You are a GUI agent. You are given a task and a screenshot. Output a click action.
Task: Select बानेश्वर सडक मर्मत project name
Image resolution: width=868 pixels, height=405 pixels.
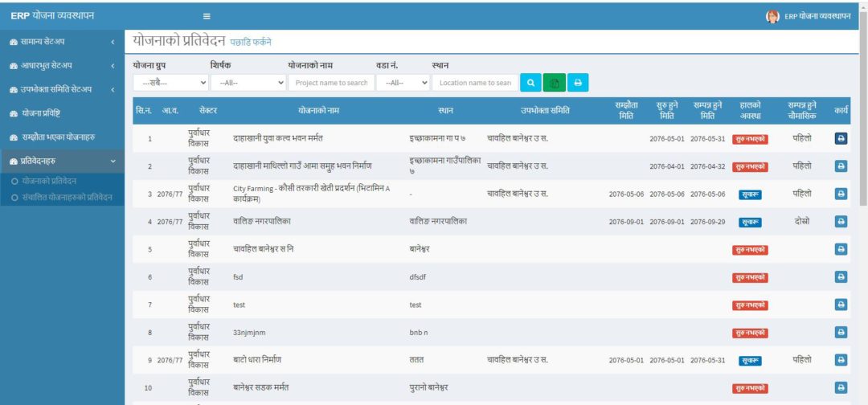[260, 387]
